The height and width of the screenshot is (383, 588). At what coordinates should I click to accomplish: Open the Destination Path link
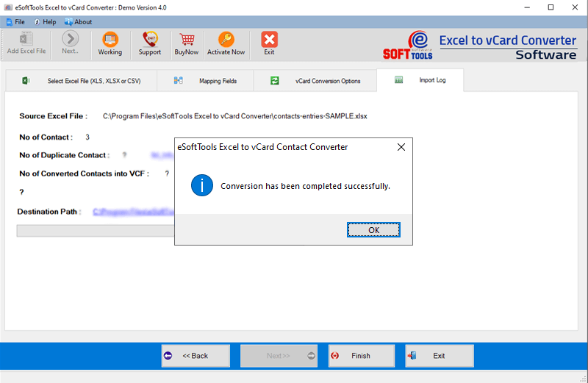coord(134,212)
